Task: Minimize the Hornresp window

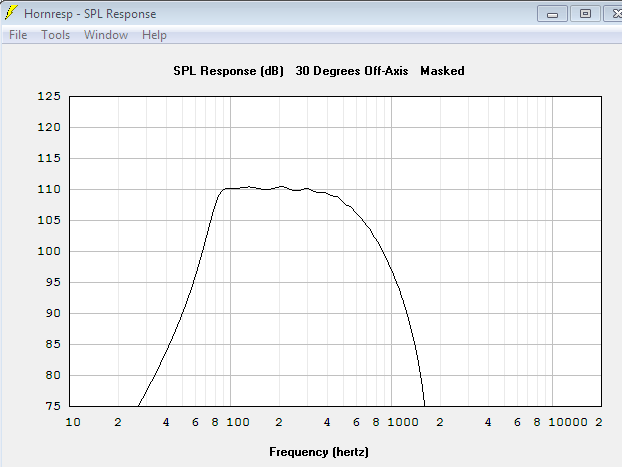Action: tap(552, 14)
